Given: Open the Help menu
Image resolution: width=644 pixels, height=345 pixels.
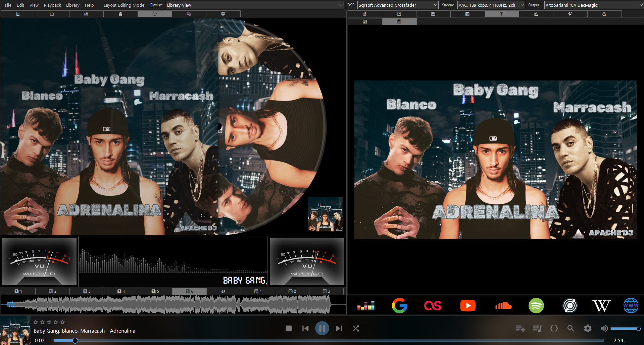Looking at the screenshot, I should pyautogui.click(x=89, y=5).
